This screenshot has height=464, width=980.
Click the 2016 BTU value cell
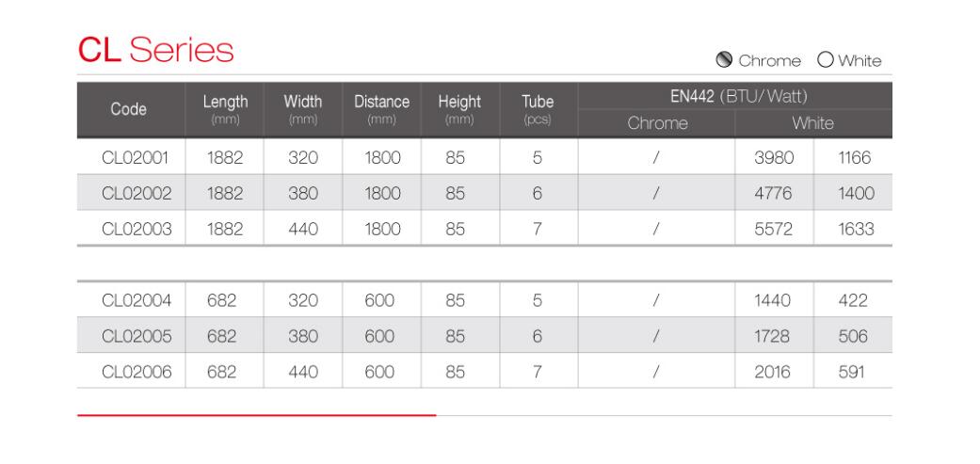coord(773,372)
